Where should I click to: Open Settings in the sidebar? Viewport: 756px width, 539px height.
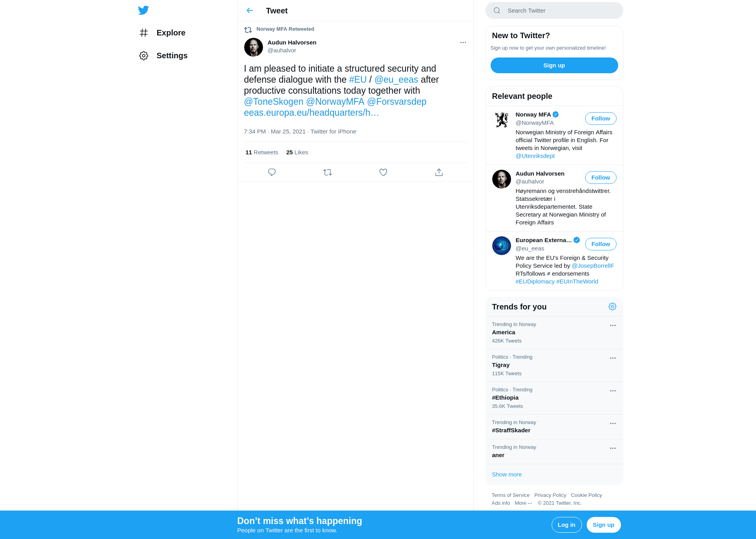(x=163, y=56)
